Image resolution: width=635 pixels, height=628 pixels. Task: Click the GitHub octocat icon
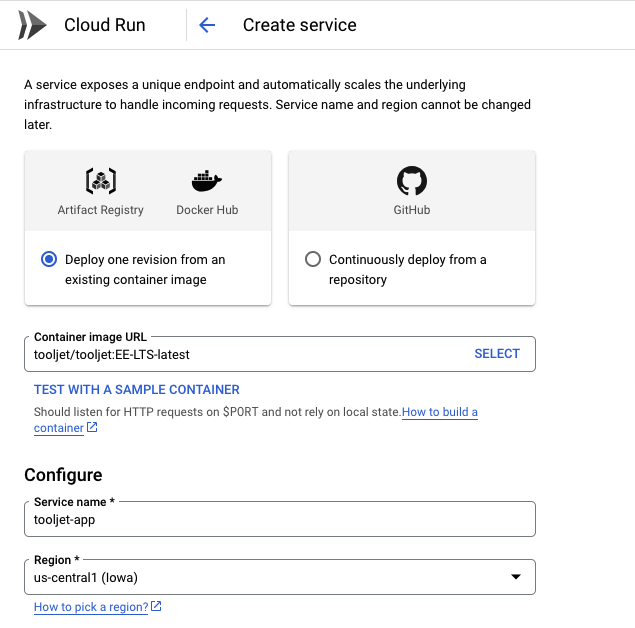(x=411, y=181)
